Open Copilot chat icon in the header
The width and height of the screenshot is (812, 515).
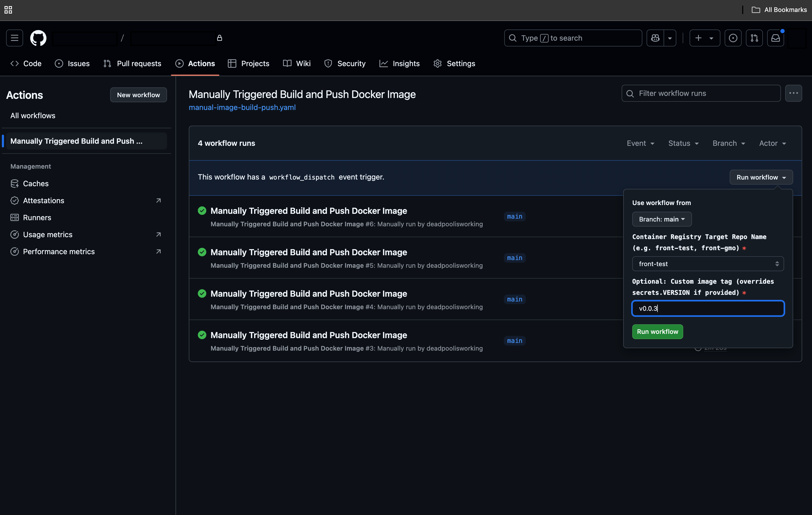(x=655, y=38)
